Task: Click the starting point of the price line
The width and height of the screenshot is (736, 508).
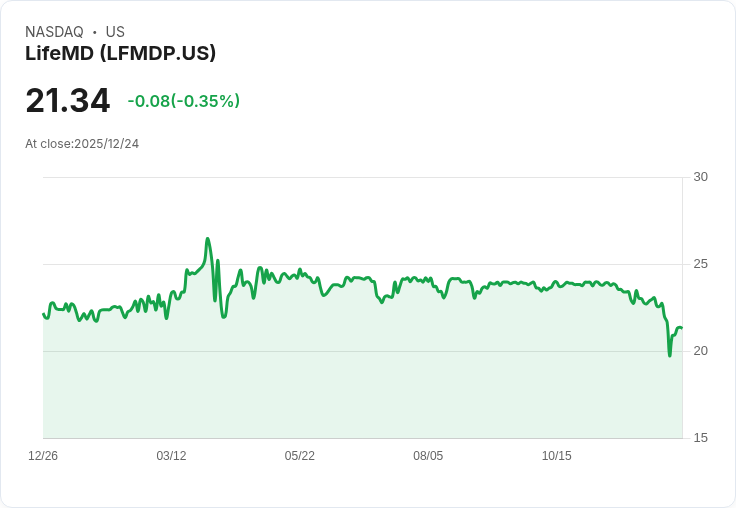Action: coord(43,314)
